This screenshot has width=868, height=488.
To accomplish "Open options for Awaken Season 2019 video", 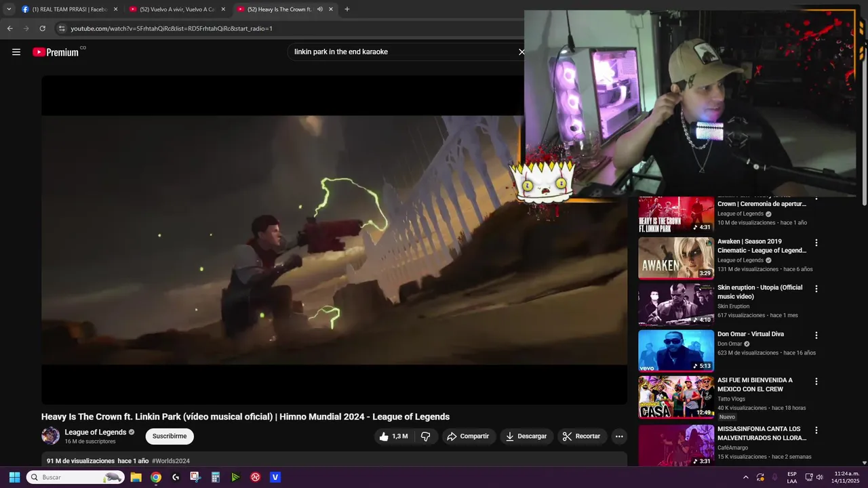I will [x=816, y=243].
